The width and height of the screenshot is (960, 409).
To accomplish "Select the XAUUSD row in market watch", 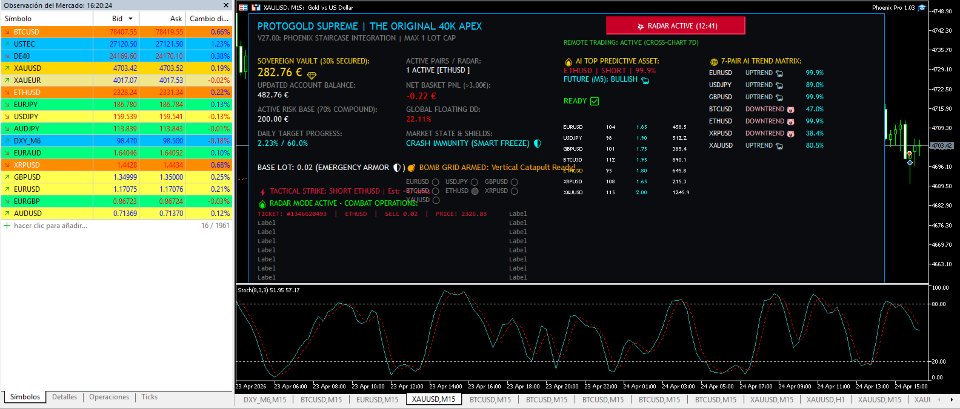I will pyautogui.click(x=116, y=68).
